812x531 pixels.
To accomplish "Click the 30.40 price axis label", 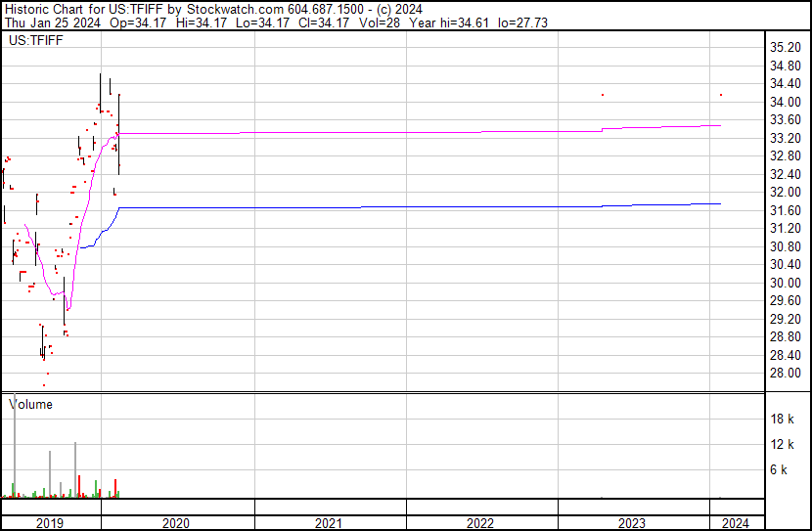I will [785, 264].
